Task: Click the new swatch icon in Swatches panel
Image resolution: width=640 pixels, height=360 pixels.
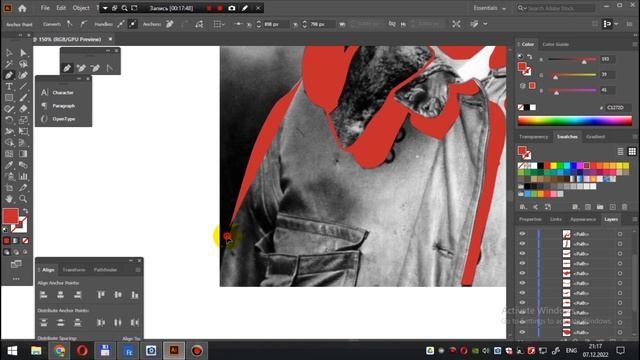Action: [612, 207]
